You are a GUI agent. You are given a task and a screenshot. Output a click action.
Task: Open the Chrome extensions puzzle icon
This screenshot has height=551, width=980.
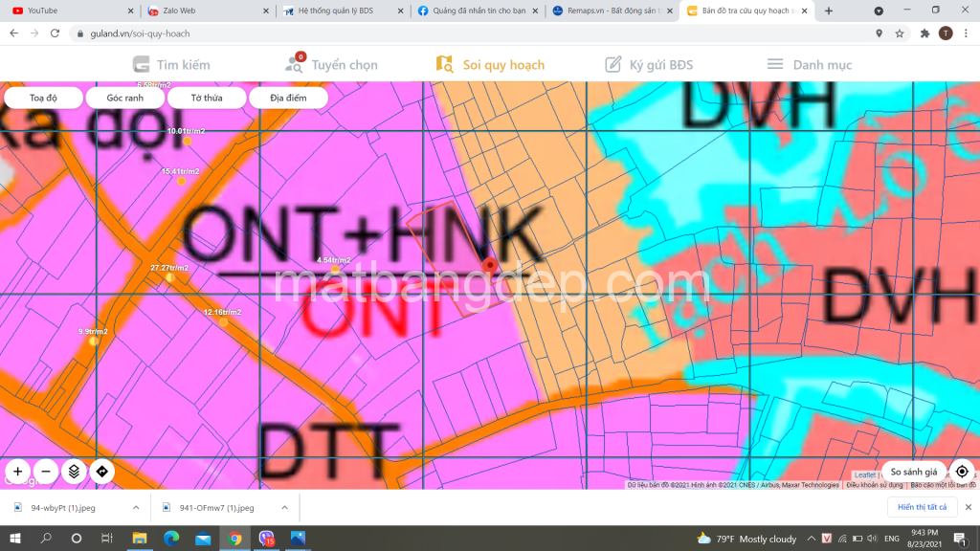pos(925,33)
